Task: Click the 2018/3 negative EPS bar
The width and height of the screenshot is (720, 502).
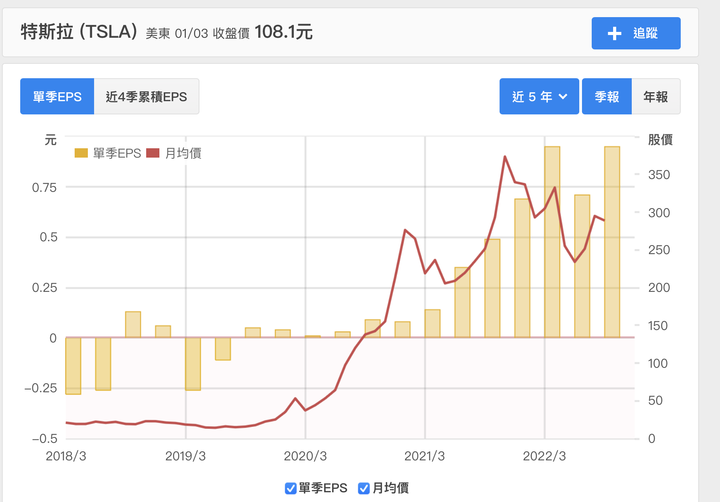Action: point(73,366)
